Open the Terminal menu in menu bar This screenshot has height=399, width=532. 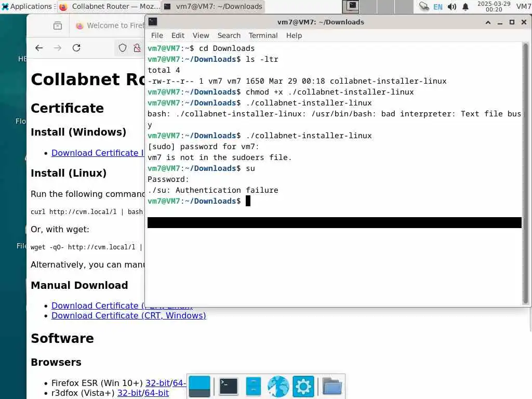263,35
